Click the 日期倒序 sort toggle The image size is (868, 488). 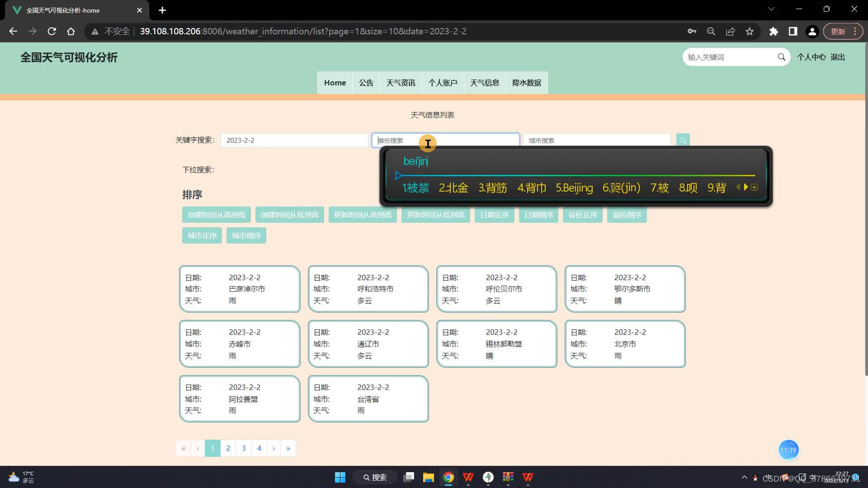[538, 215]
